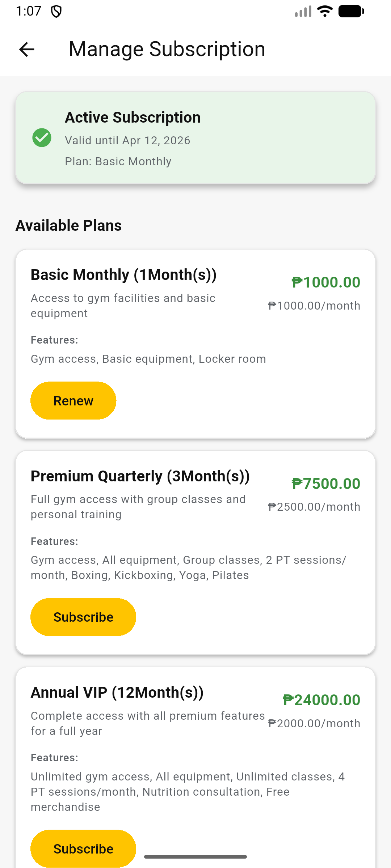
Task: Tap the cellular signal bars icon
Action: pos(303,12)
